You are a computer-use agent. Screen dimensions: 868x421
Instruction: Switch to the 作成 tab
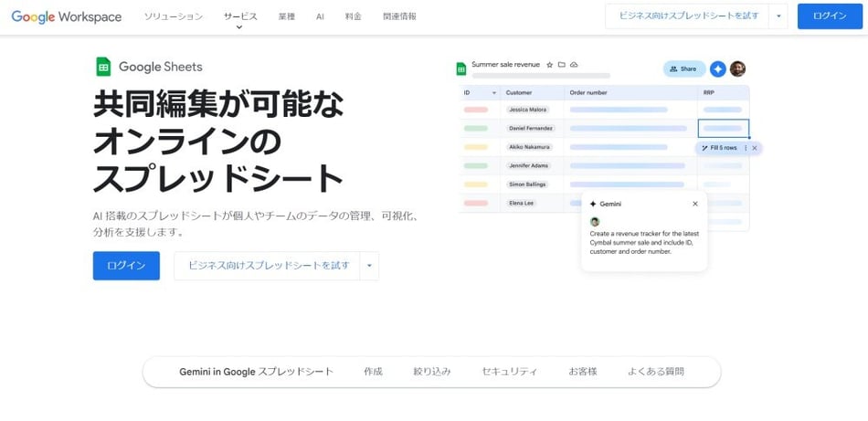[x=373, y=372]
